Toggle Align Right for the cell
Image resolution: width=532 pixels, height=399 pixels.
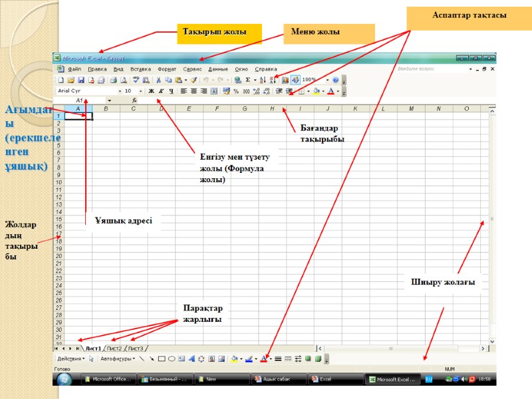[x=203, y=91]
